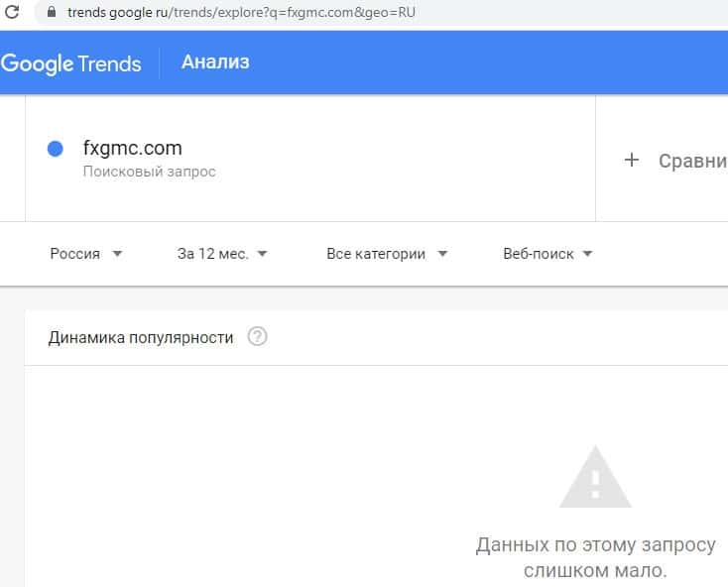Open the Веб-поиск search type dropdown

(546, 254)
